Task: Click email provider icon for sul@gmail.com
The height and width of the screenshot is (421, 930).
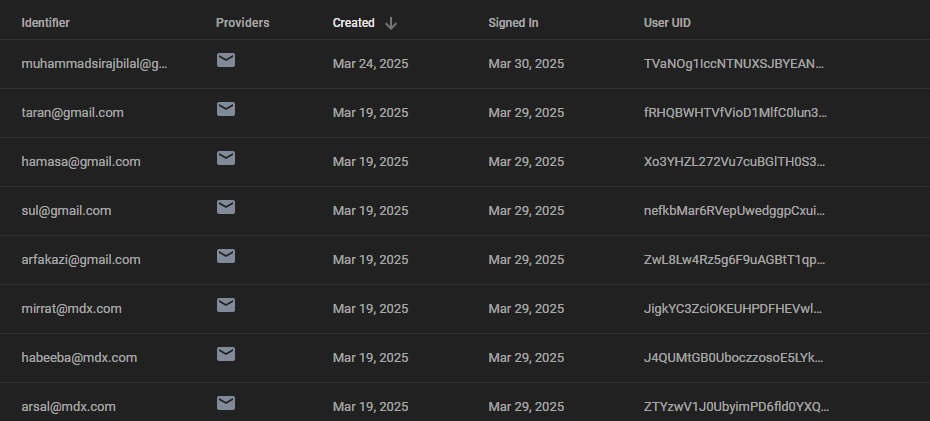Action: click(226, 207)
